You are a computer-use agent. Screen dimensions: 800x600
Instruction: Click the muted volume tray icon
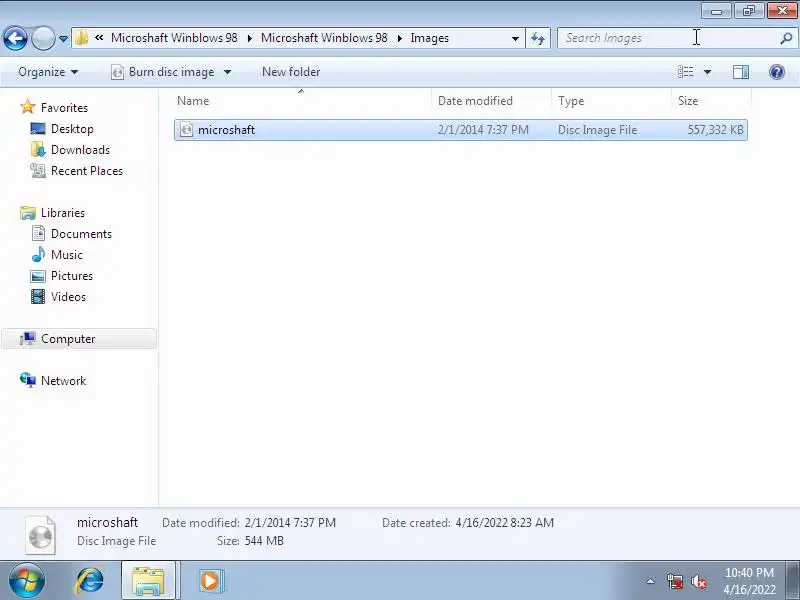[698, 581]
